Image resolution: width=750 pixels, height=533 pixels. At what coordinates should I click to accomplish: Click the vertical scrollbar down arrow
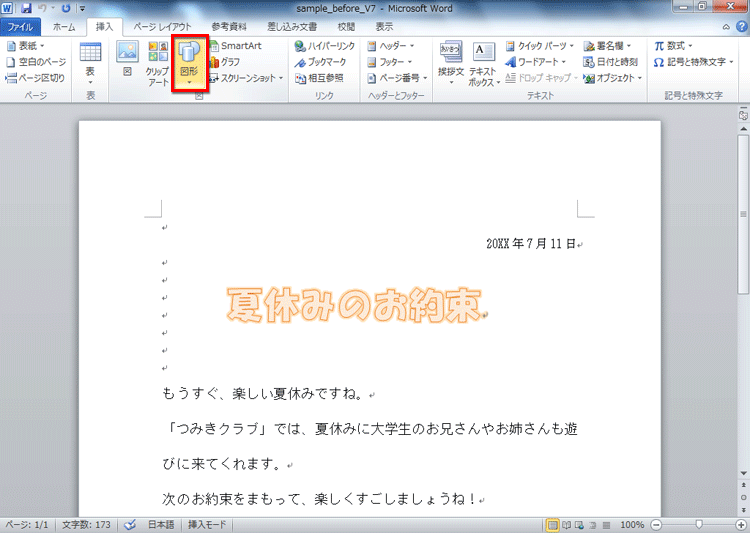tap(743, 473)
